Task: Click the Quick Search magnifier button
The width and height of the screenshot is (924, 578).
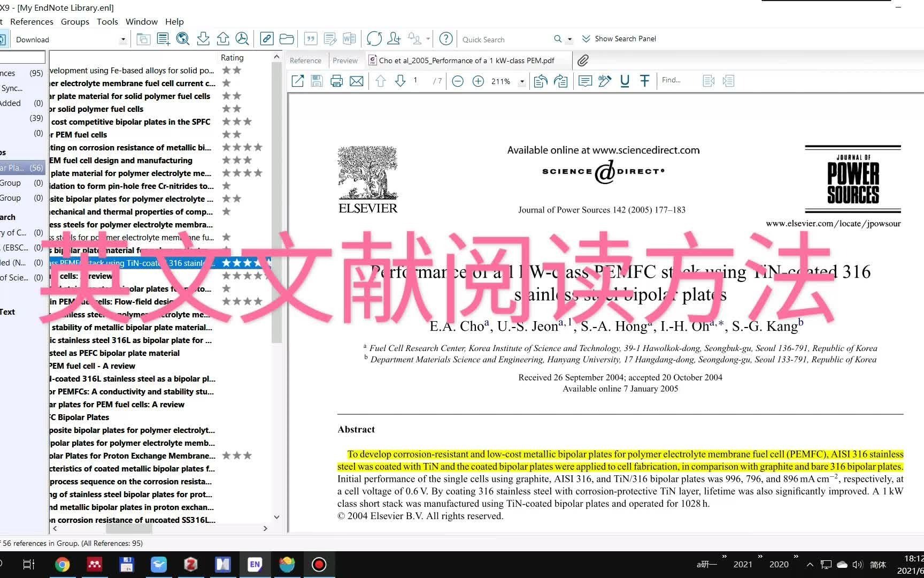Action: (558, 39)
